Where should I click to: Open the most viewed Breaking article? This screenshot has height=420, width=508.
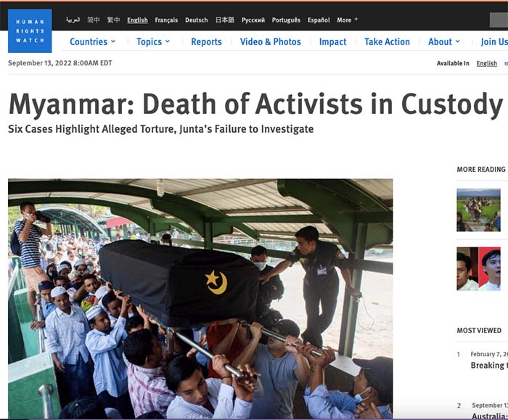(489, 365)
